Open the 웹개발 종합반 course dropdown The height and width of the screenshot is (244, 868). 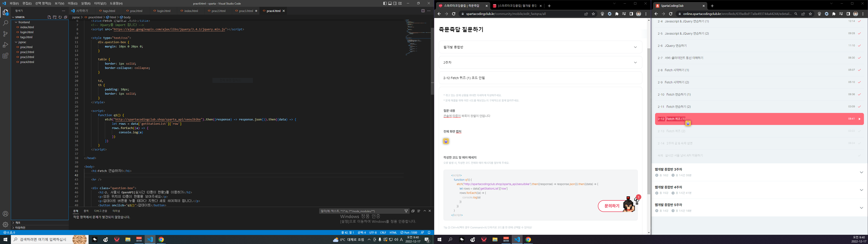coord(540,47)
